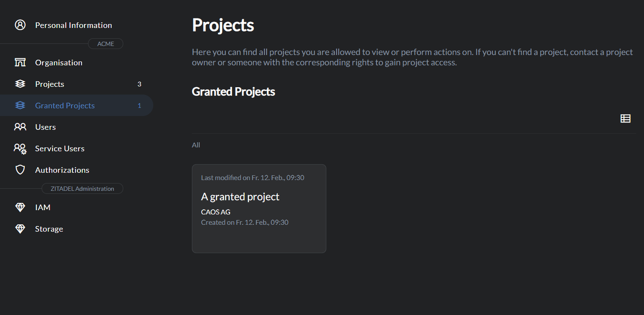Open the ZITADEL Administration selector

[82, 188]
